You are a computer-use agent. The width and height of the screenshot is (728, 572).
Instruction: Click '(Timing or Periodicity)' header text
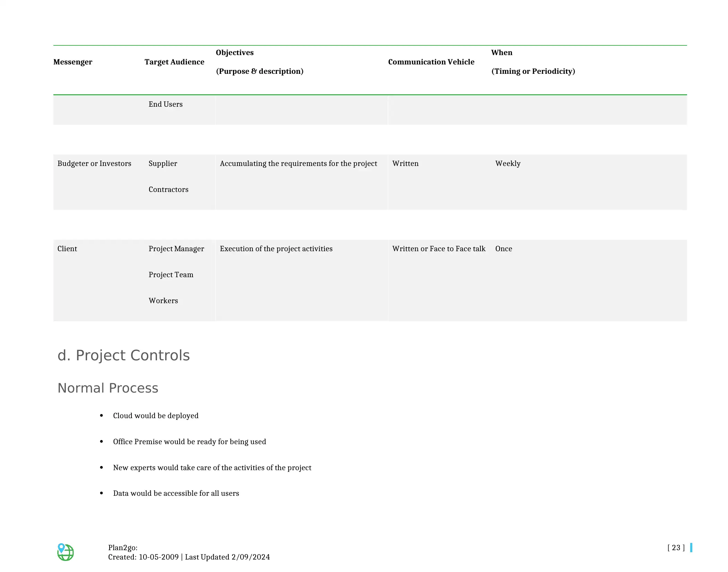click(533, 71)
